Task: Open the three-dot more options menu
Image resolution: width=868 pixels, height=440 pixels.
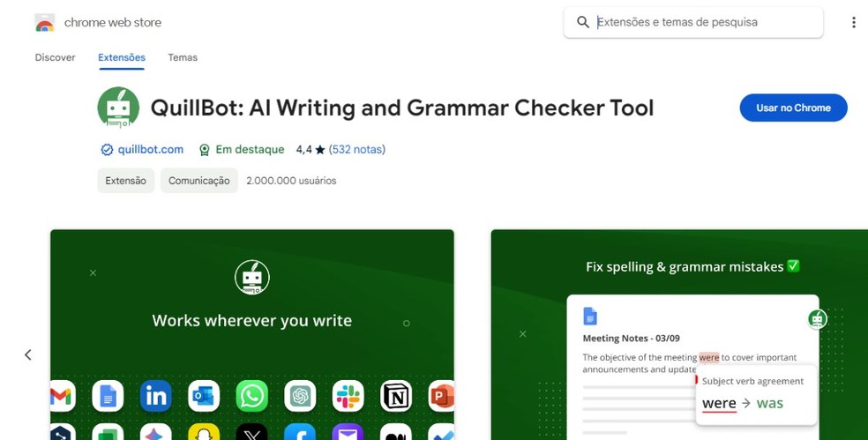Action: (853, 23)
